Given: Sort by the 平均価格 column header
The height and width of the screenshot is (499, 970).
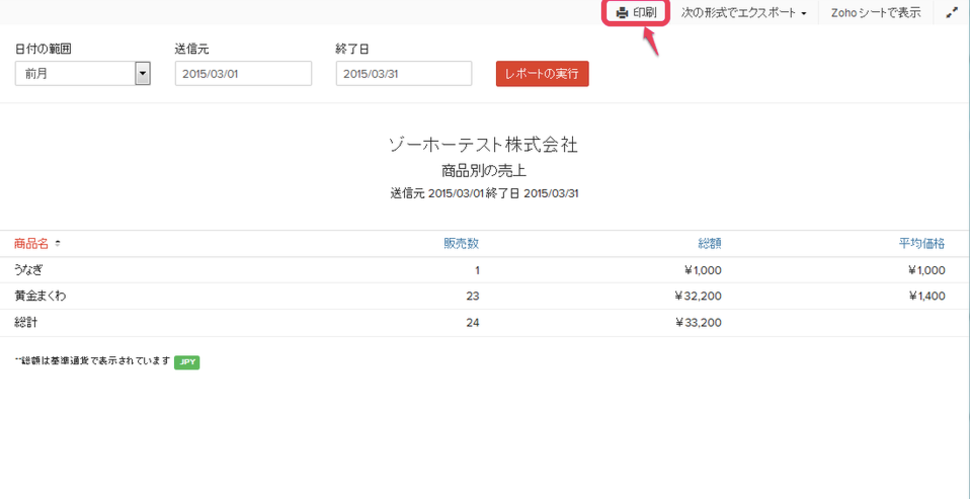Looking at the screenshot, I should (921, 243).
